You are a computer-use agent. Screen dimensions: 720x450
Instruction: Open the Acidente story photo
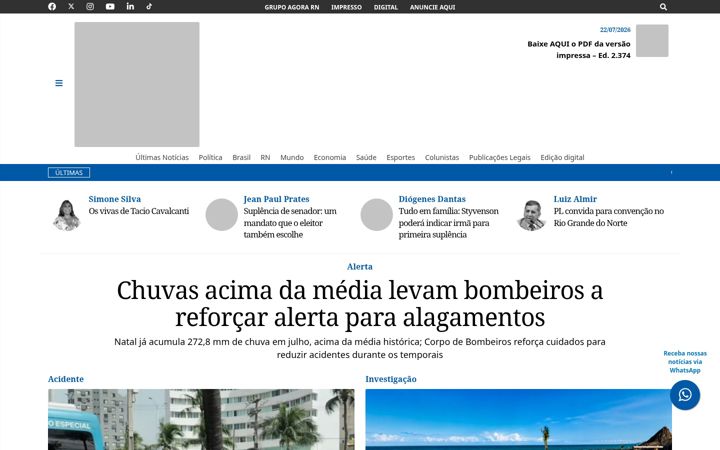(x=201, y=419)
